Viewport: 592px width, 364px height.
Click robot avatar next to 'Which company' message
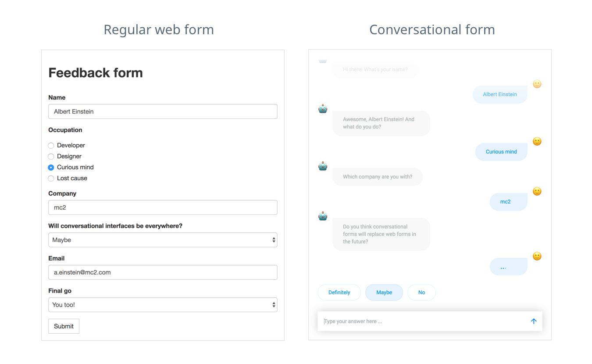click(x=323, y=166)
